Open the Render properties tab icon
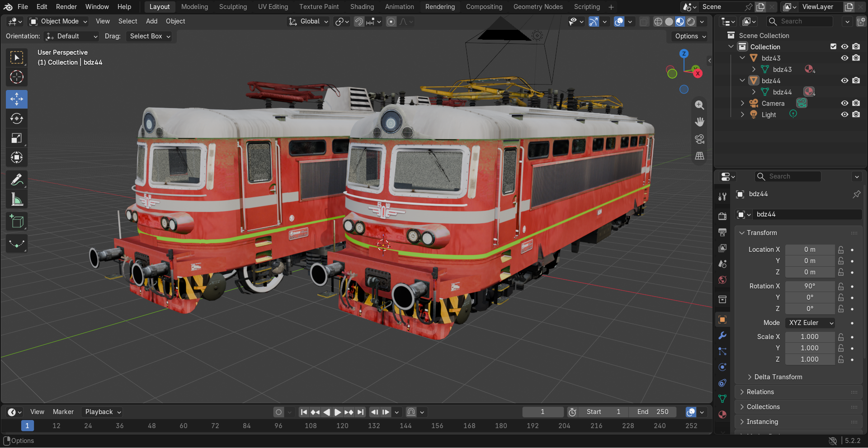Image resolution: width=868 pixels, height=448 pixels. [722, 216]
